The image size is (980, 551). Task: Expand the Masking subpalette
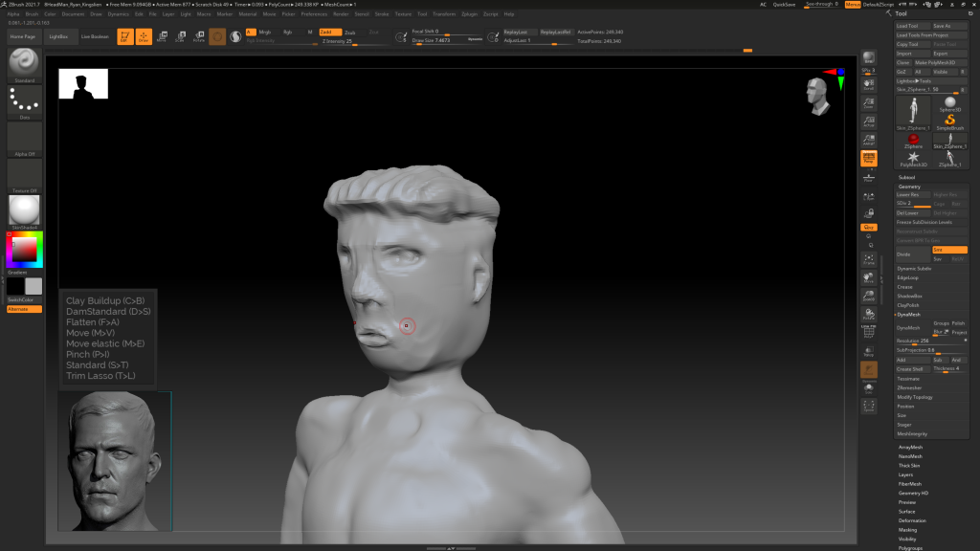coord(907,529)
